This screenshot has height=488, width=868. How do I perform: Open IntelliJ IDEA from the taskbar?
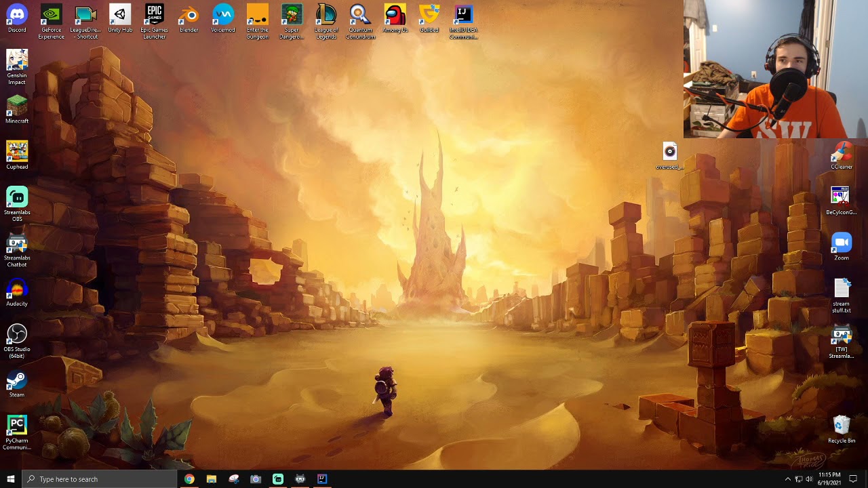[x=322, y=479]
